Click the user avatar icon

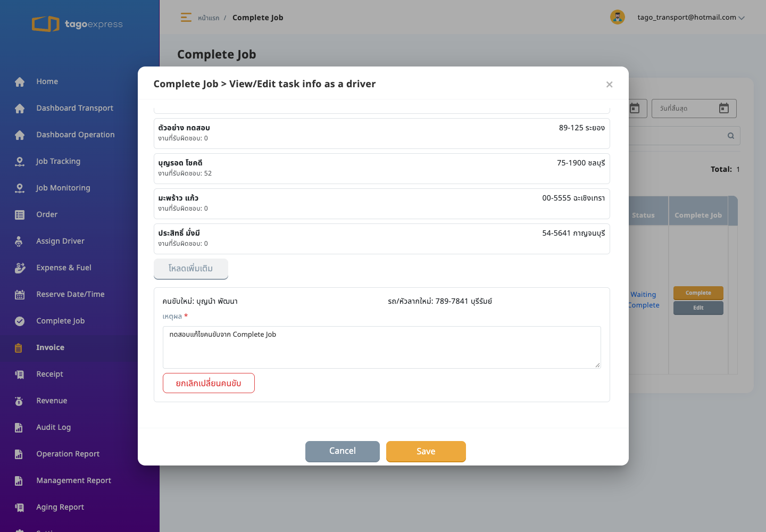tap(618, 17)
